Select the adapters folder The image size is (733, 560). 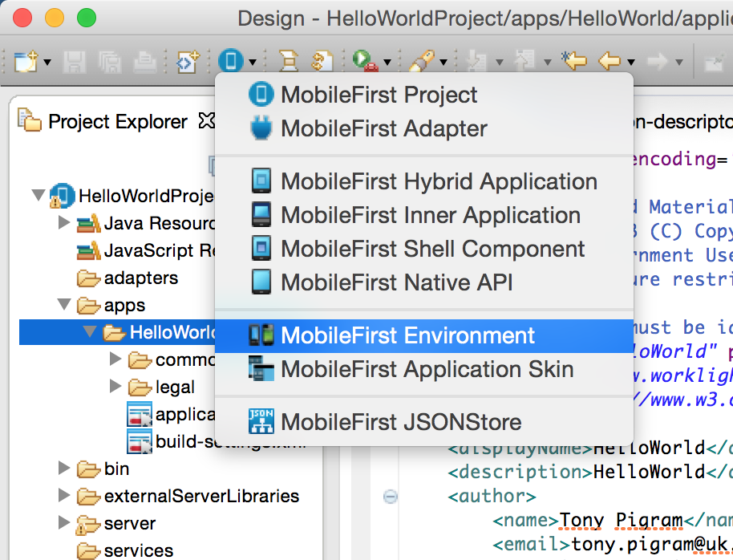140,278
